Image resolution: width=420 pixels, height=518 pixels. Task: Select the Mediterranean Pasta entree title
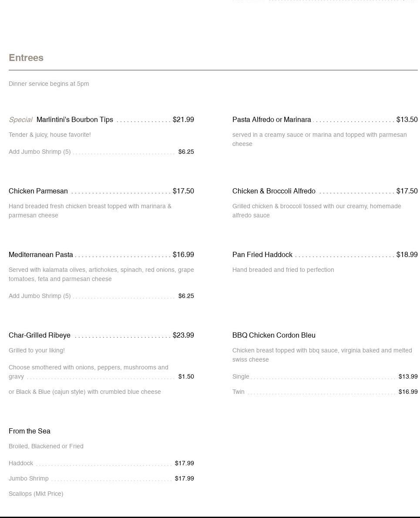tap(41, 255)
